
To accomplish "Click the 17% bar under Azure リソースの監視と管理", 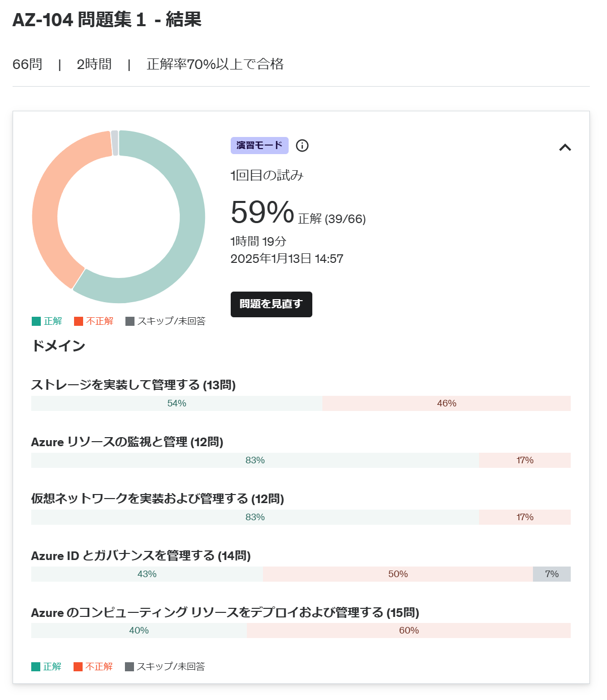I will [x=525, y=460].
